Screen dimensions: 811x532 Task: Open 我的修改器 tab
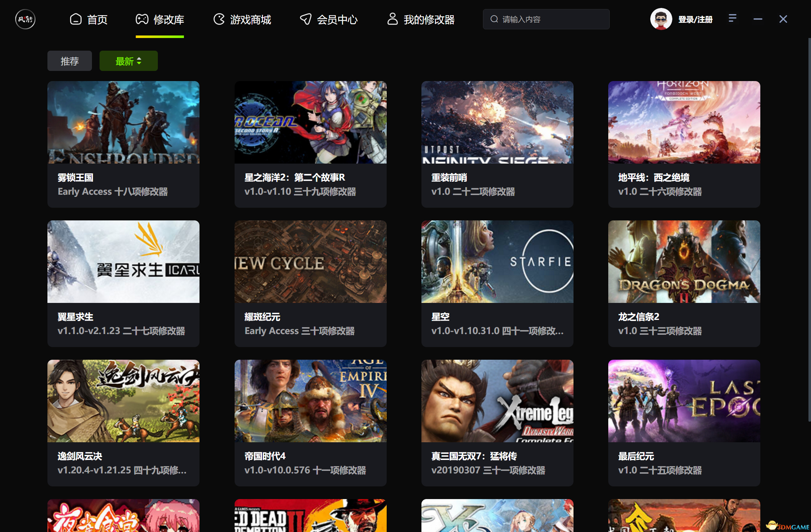(x=421, y=19)
